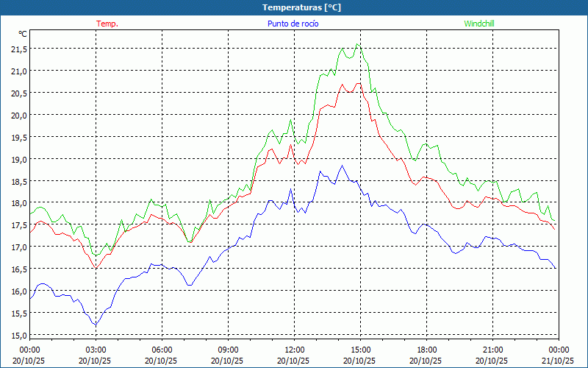
Task: Select the 17,0 y-axis label
Action: [19, 247]
